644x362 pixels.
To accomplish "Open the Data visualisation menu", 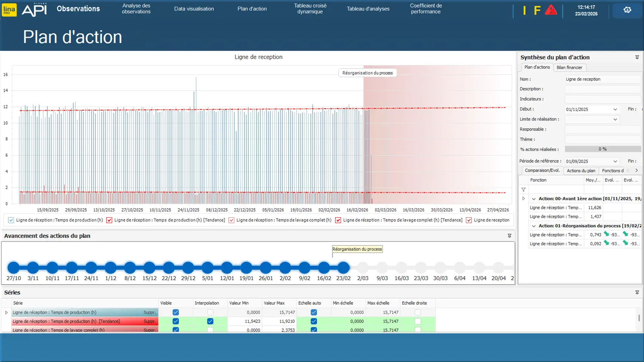I will (x=194, y=9).
